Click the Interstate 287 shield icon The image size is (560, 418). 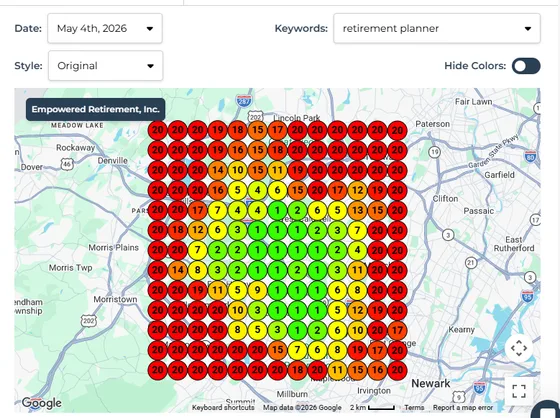[x=244, y=101]
